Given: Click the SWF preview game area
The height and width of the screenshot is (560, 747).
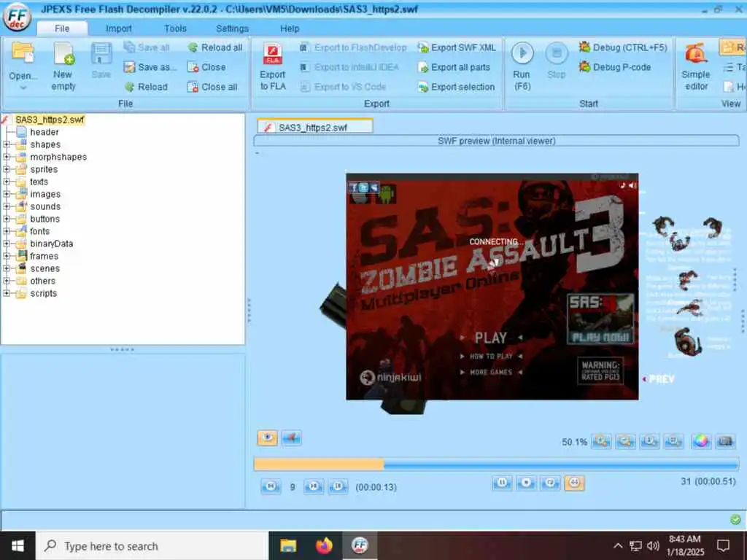Looking at the screenshot, I should (492, 287).
